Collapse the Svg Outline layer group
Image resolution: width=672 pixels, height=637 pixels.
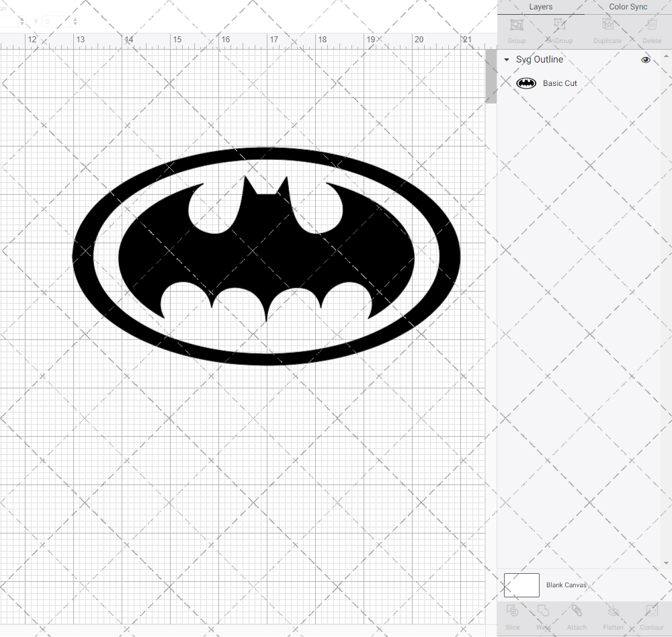pos(507,60)
